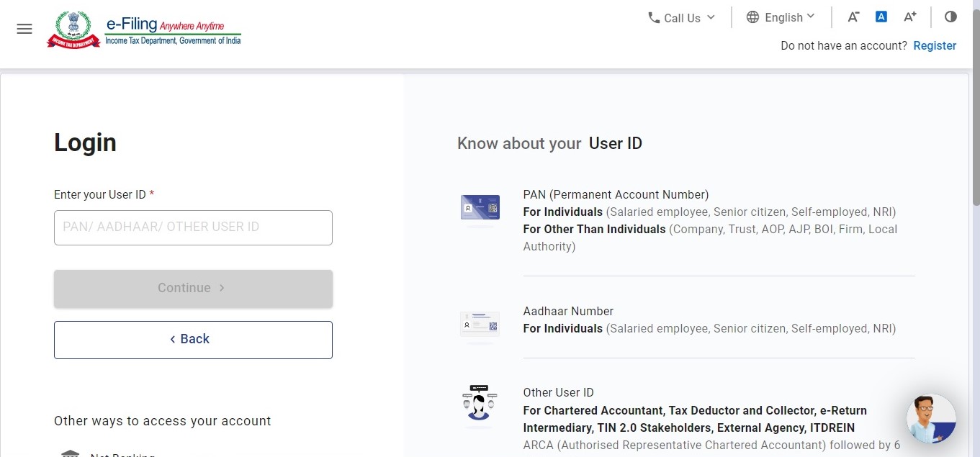Click the Aadhaar Number card icon
Viewport: 980px width, 457px height.
(x=480, y=325)
